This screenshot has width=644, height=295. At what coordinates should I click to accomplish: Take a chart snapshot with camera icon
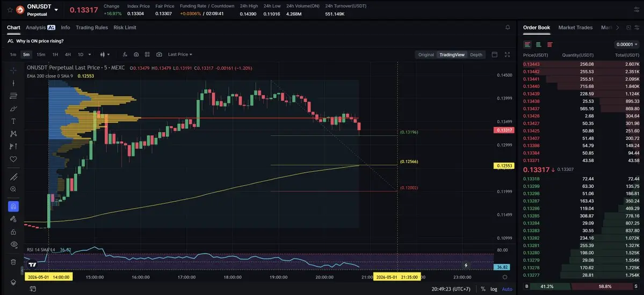(159, 55)
